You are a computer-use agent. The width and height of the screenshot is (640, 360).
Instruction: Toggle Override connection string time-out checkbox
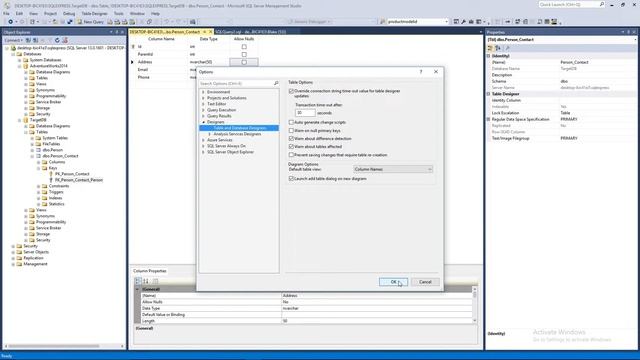291,91
